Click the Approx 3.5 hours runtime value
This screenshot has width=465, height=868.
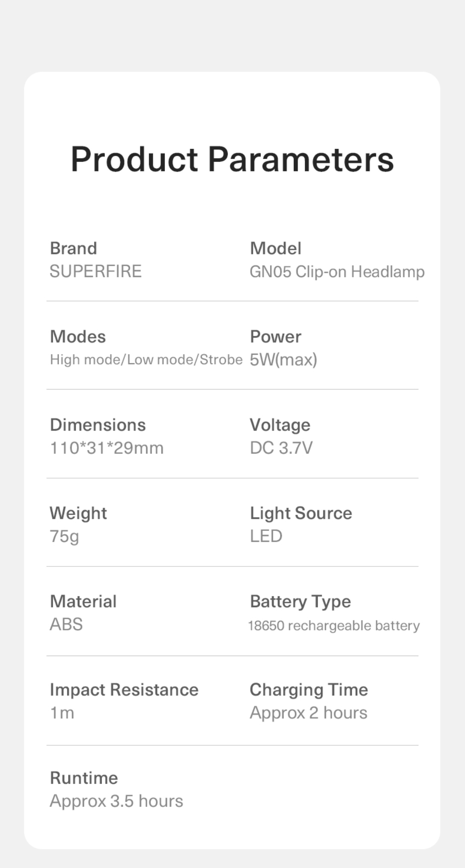[x=117, y=801]
